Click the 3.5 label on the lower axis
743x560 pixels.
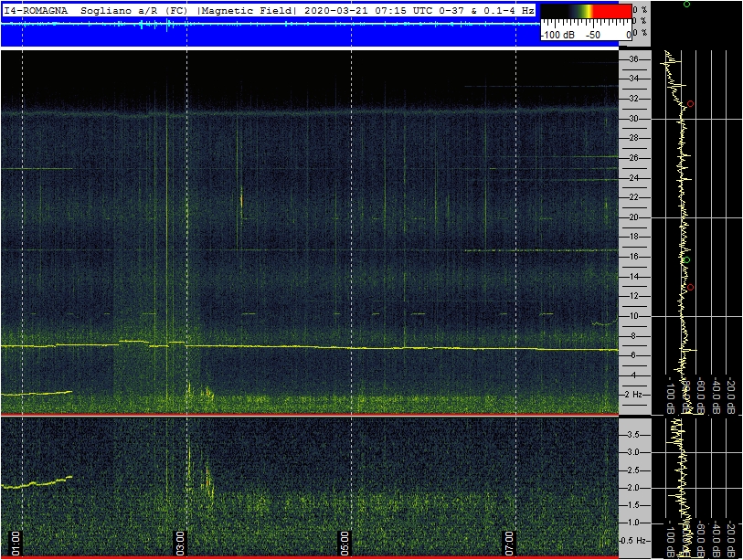[x=633, y=435]
